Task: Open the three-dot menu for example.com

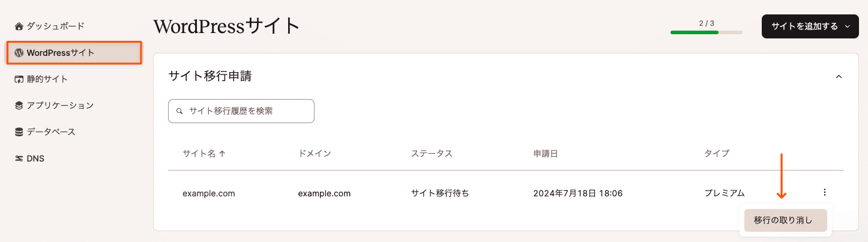Action: click(825, 193)
